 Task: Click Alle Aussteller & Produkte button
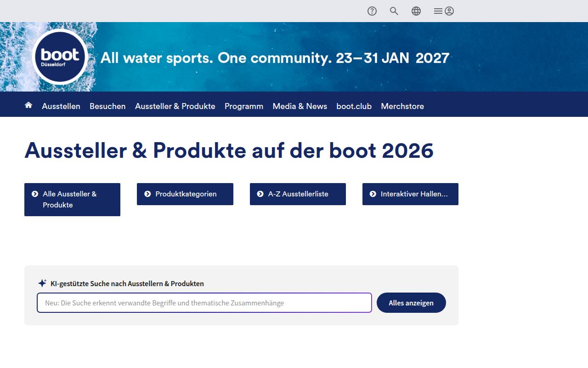(72, 200)
